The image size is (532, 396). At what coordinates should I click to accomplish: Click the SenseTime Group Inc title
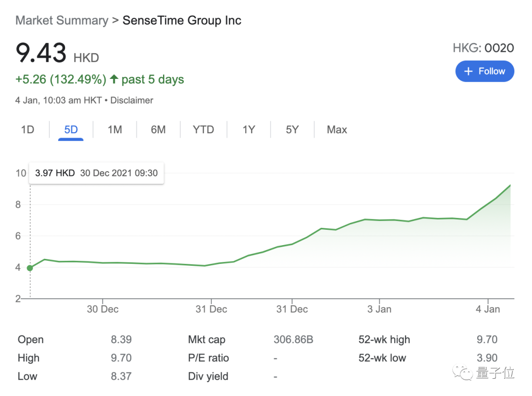pos(182,21)
